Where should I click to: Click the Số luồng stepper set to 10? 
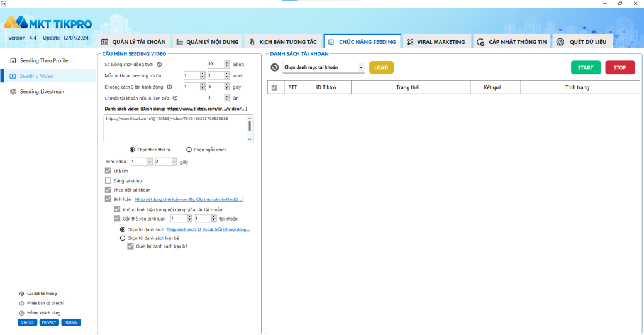point(218,64)
